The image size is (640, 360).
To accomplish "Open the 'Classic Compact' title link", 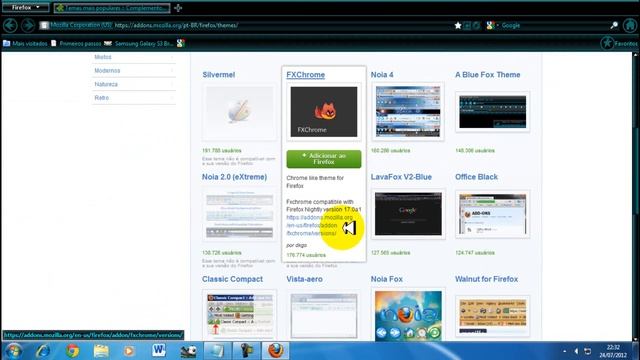I will coord(232,279).
